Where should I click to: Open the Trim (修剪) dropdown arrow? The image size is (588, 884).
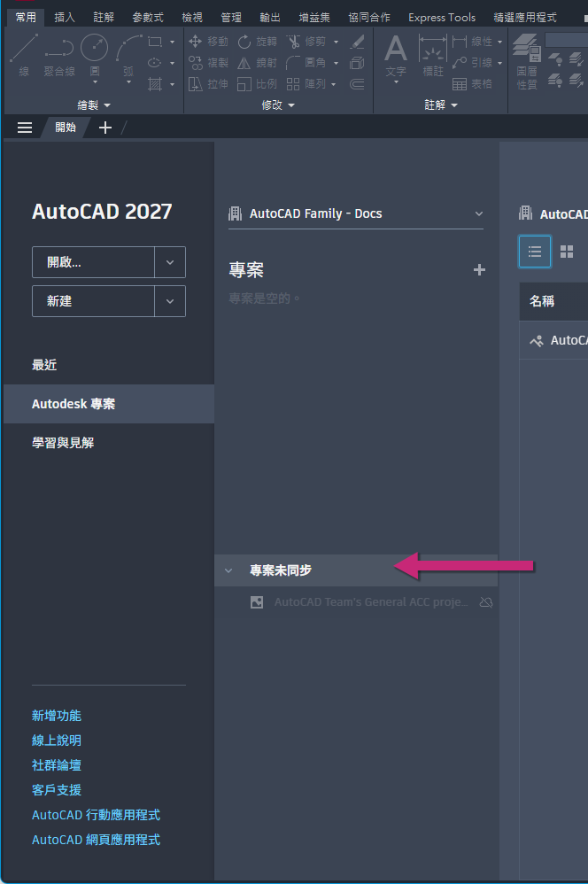(x=336, y=42)
